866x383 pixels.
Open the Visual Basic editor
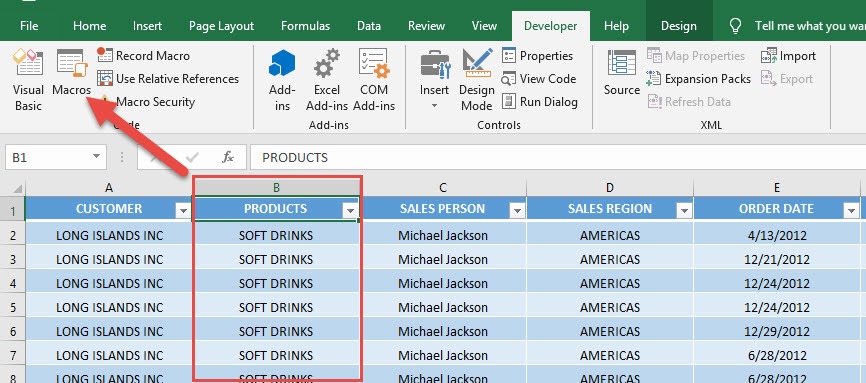[x=28, y=80]
